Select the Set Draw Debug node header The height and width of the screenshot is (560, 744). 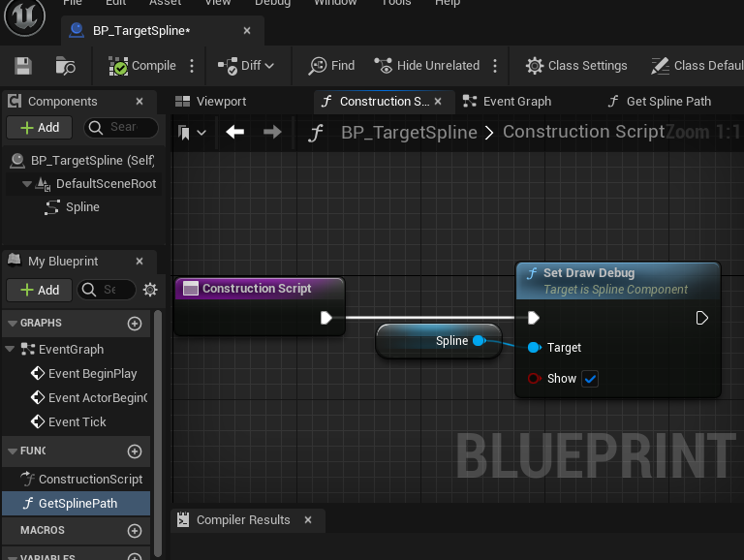(618, 281)
